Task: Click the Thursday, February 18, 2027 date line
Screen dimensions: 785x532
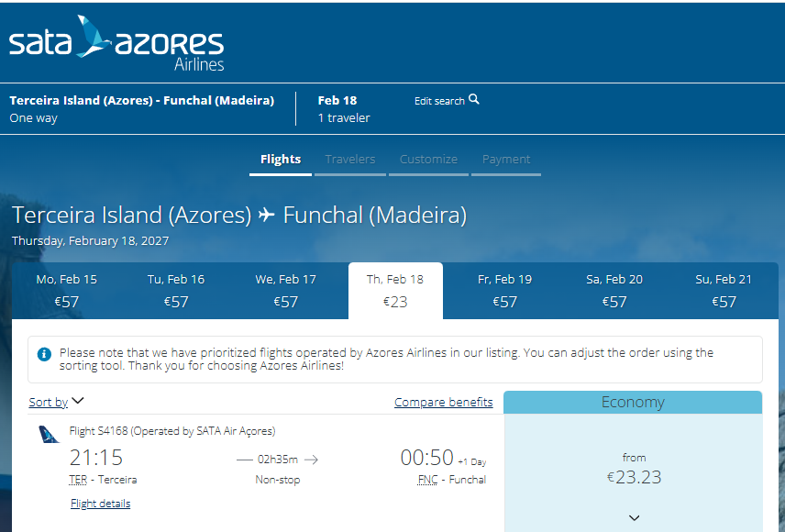Action: 90,240
